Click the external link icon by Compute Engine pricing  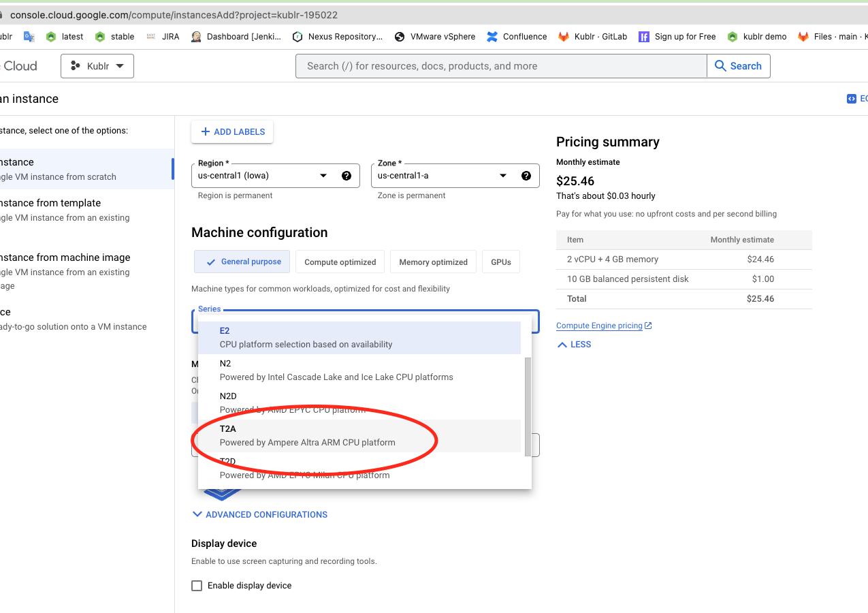648,326
